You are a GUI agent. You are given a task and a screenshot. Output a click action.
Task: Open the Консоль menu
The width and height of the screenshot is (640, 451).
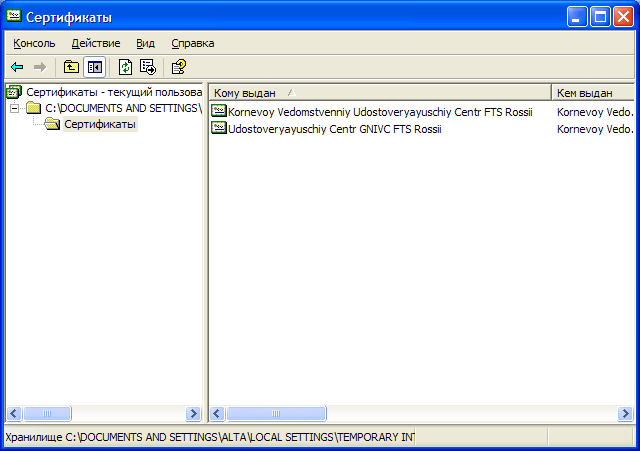click(x=34, y=43)
